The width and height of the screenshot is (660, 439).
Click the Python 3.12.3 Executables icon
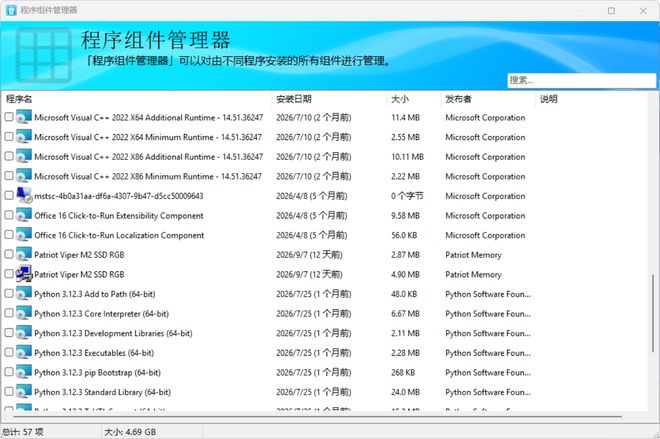(x=24, y=352)
